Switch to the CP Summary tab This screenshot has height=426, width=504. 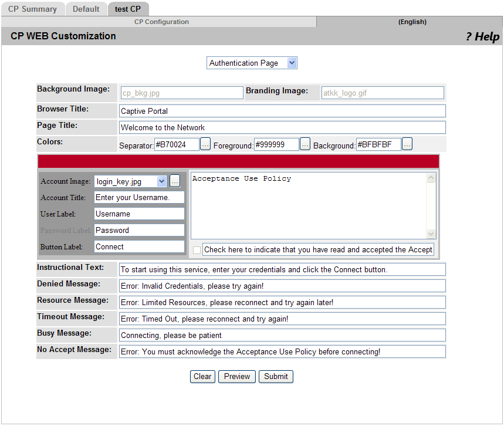[32, 9]
